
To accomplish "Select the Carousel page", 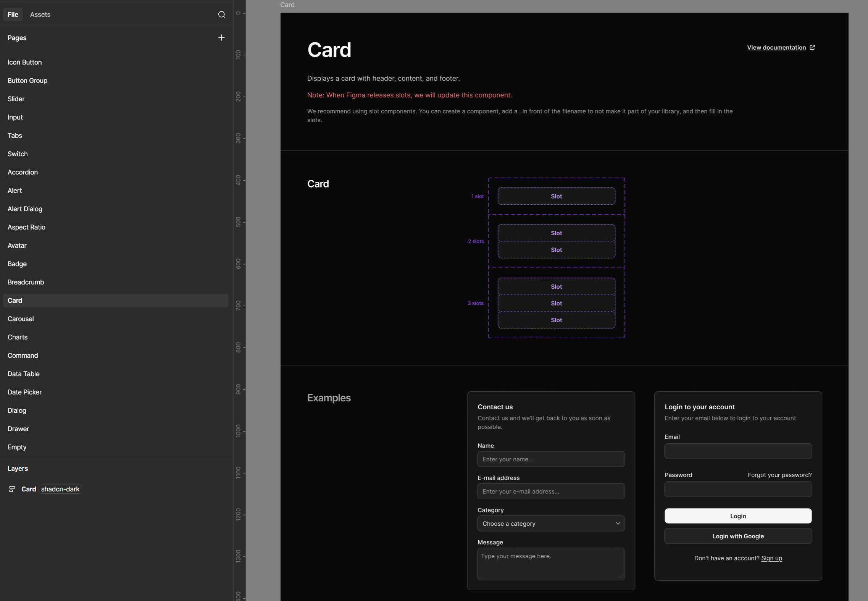I will (21, 318).
